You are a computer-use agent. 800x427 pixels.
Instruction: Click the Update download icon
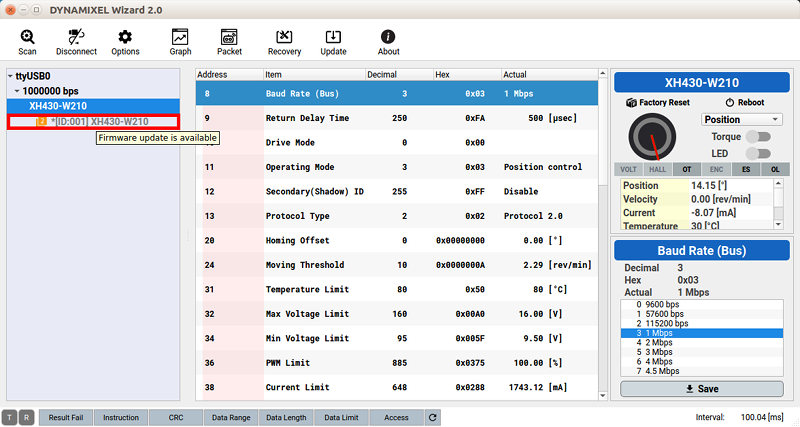(333, 37)
